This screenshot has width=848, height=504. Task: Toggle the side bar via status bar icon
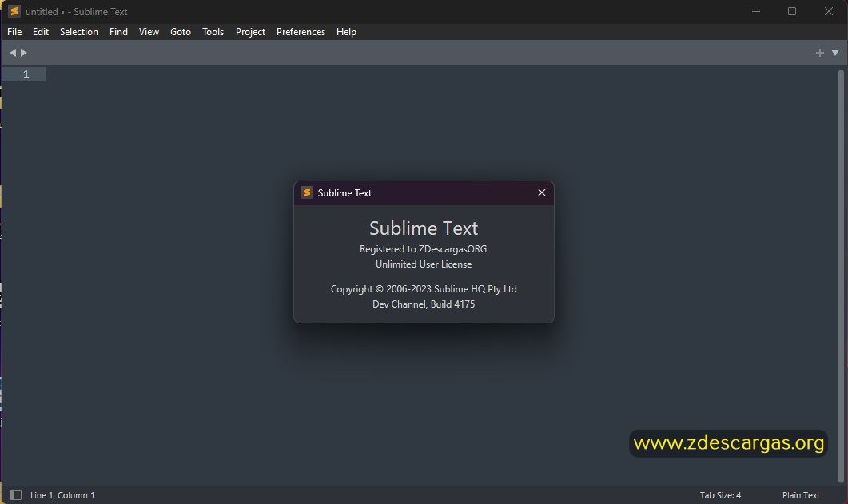[x=16, y=495]
